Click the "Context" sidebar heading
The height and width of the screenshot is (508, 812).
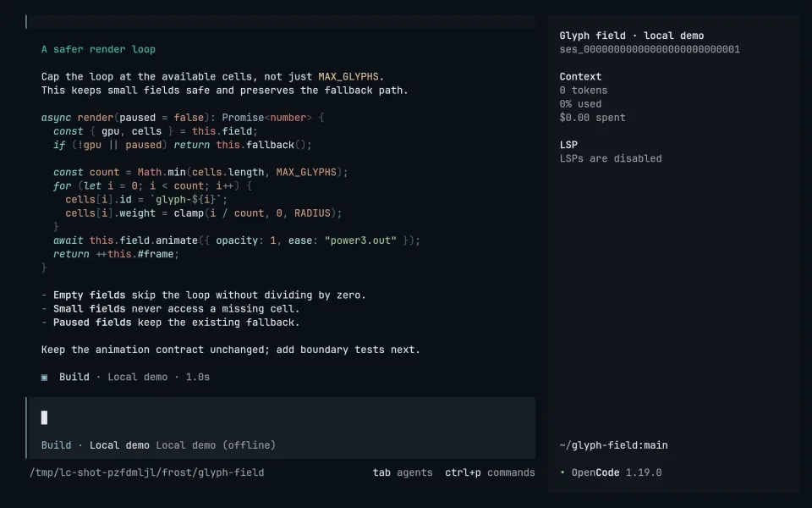580,76
